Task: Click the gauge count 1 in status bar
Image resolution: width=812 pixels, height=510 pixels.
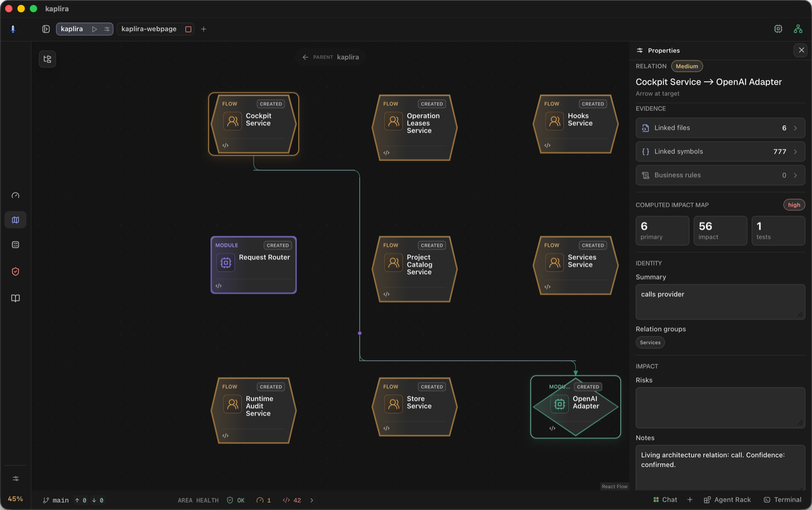Action: tap(263, 500)
